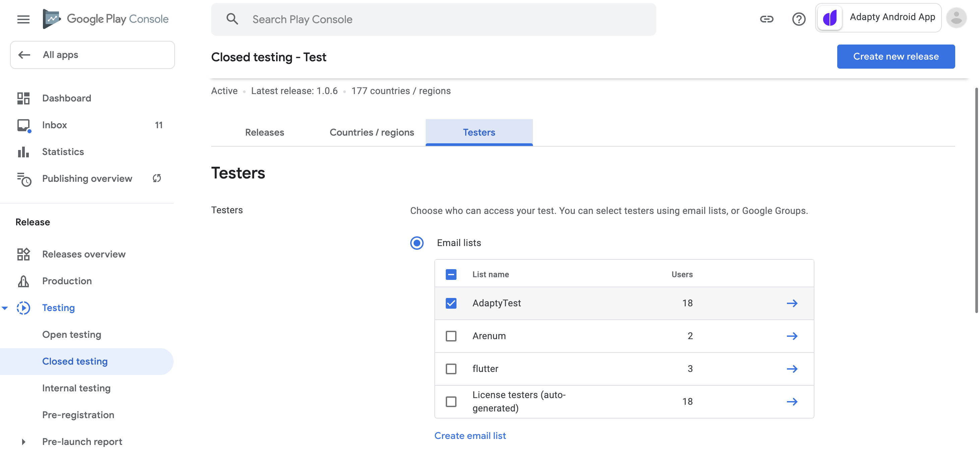Click Create new release button
Image resolution: width=980 pixels, height=460 pixels.
[896, 57]
